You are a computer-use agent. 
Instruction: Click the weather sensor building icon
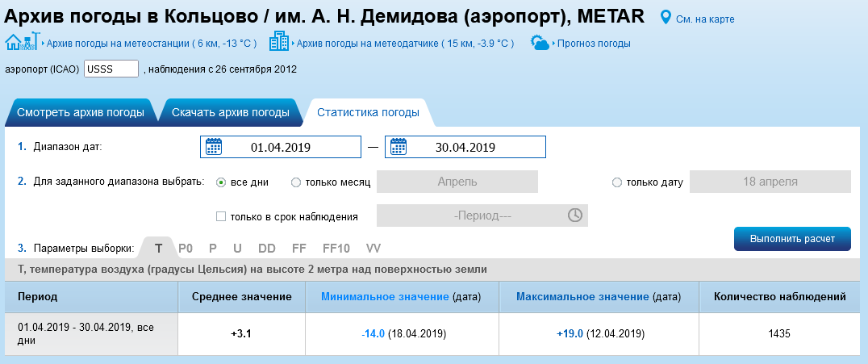coord(279,43)
